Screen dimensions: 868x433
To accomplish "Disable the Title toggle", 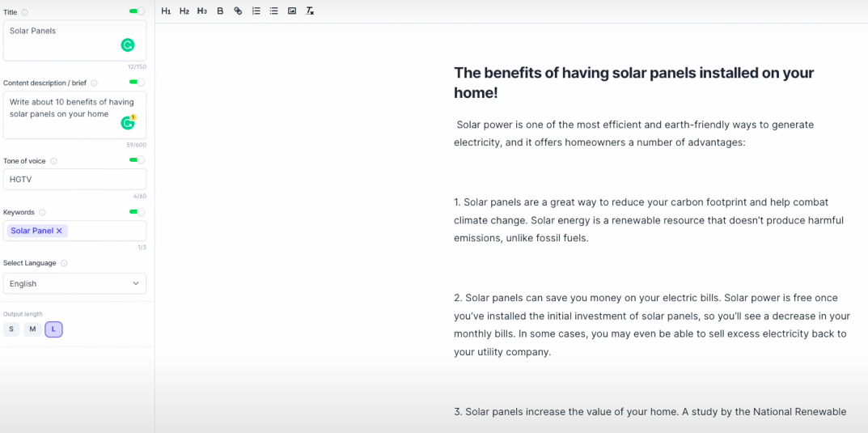I will (x=137, y=11).
